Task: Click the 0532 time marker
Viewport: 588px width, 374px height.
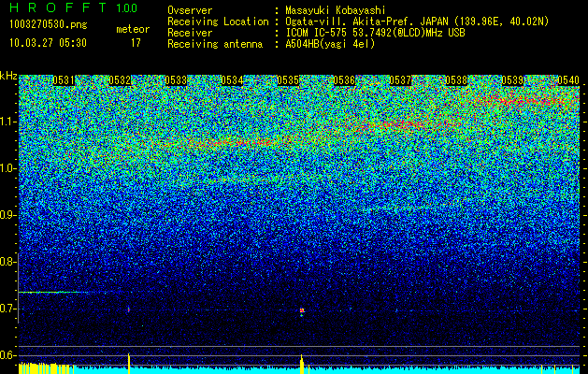Action: (x=120, y=80)
